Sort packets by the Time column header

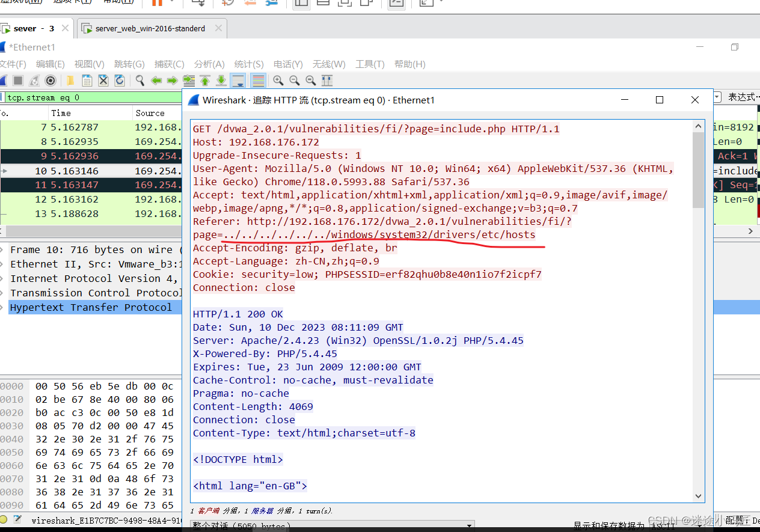pyautogui.click(x=90, y=113)
